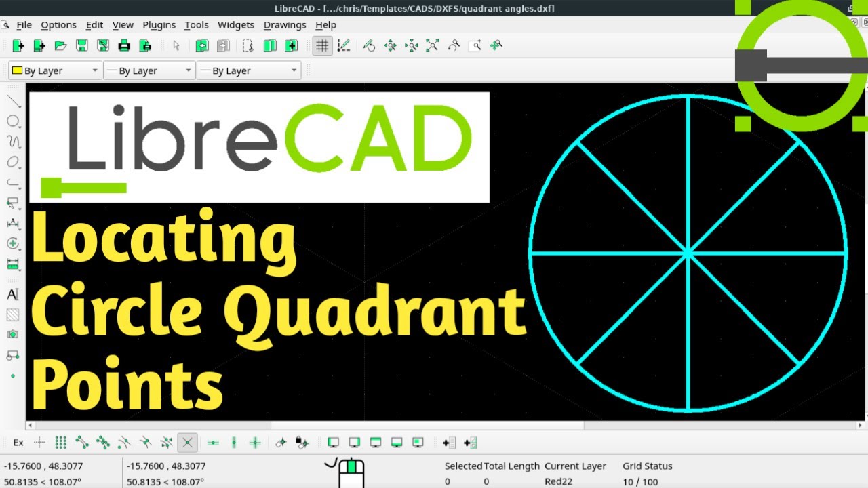Toggle Snap Center
868x488 pixels.
pos(124,443)
